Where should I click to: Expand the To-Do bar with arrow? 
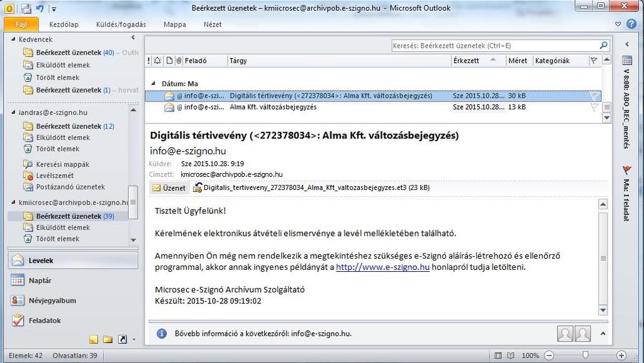627,44
